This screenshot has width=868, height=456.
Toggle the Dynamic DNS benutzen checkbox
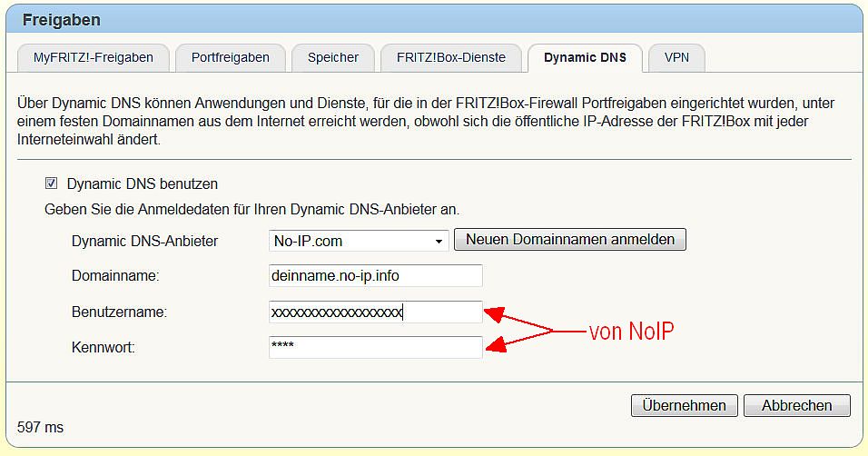pos(51,183)
